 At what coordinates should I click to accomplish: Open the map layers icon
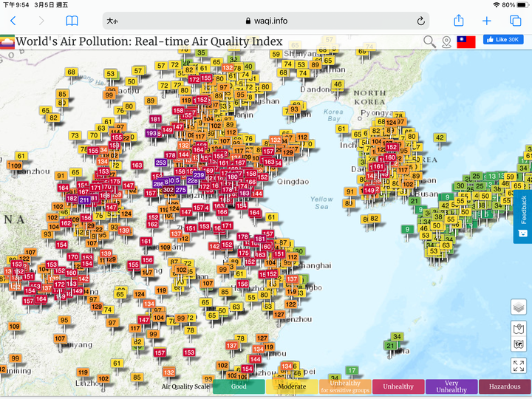click(x=519, y=307)
